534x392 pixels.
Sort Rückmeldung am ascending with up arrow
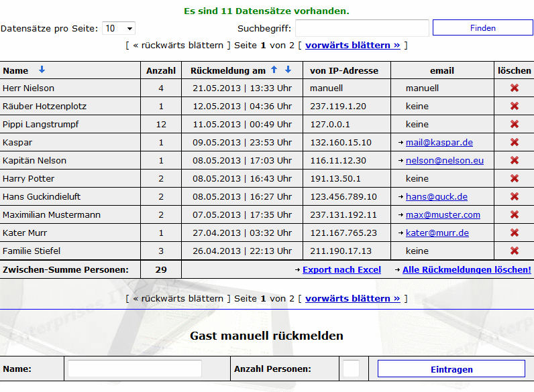274,70
